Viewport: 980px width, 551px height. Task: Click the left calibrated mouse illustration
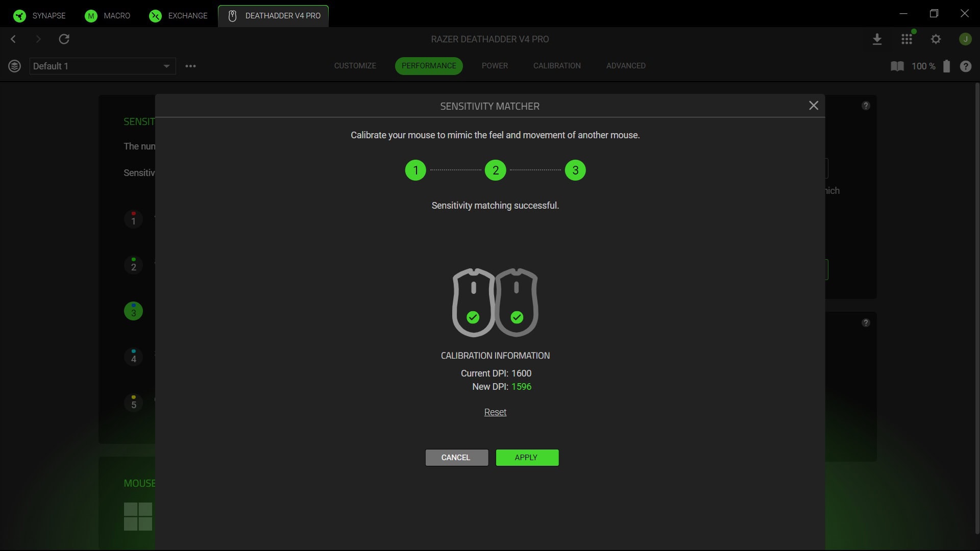[473, 303]
